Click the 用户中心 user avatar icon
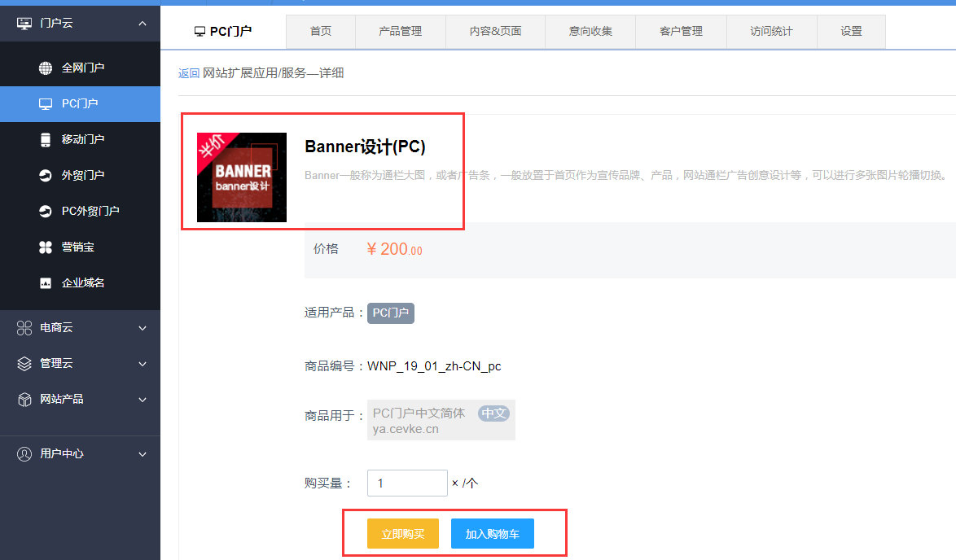Image resolution: width=956 pixels, height=560 pixels. coord(24,453)
